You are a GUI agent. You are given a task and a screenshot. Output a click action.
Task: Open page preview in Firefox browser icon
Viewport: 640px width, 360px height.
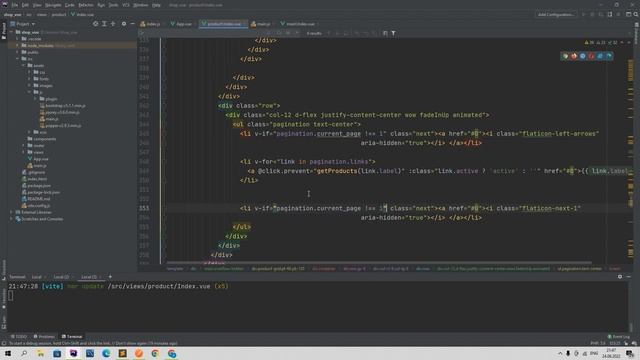(x=574, y=56)
